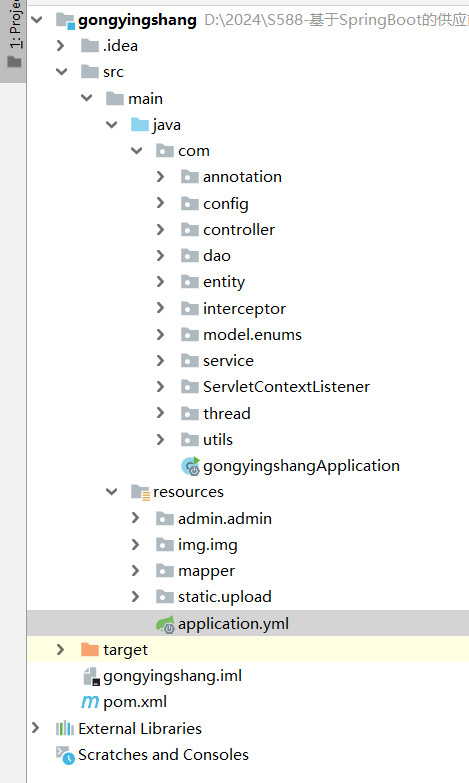The width and height of the screenshot is (469, 783).
Task: Click the Scratches and Consoles icon
Action: click(x=65, y=755)
